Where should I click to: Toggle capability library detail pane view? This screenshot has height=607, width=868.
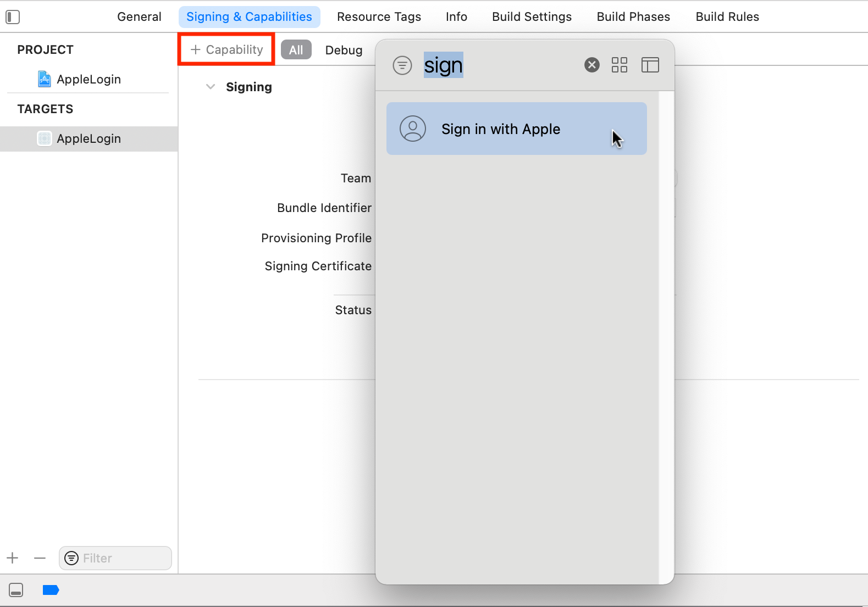coord(650,65)
